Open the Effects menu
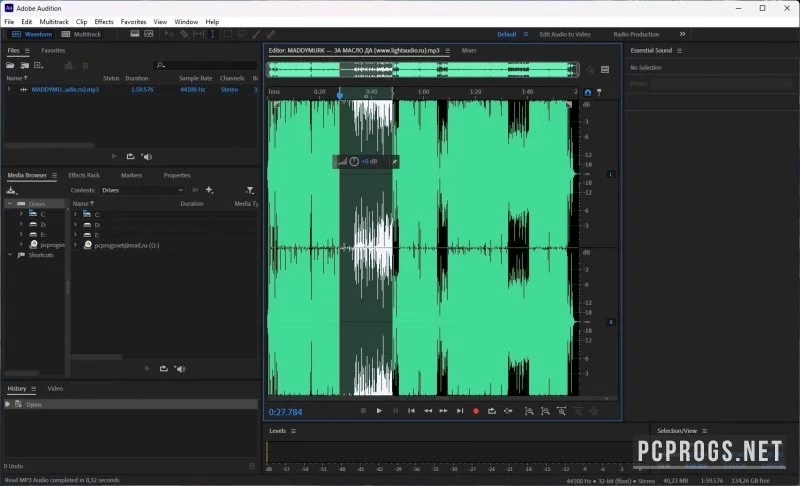800x486 pixels. click(x=104, y=22)
